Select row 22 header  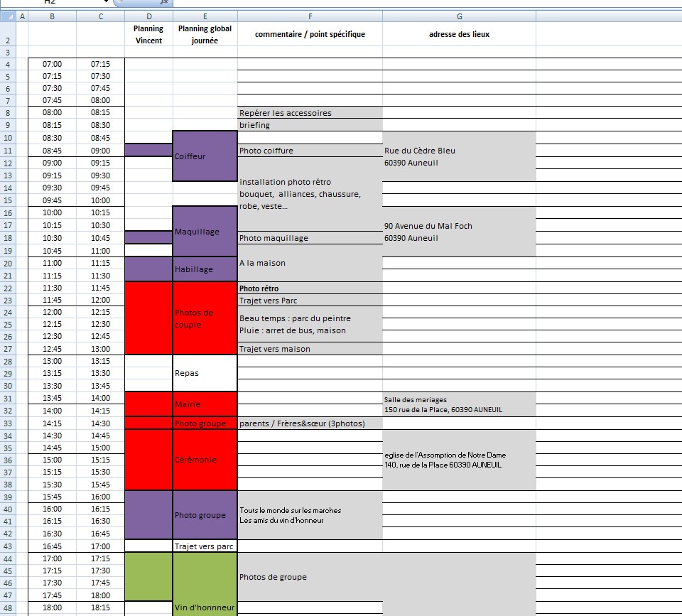pos(8,288)
